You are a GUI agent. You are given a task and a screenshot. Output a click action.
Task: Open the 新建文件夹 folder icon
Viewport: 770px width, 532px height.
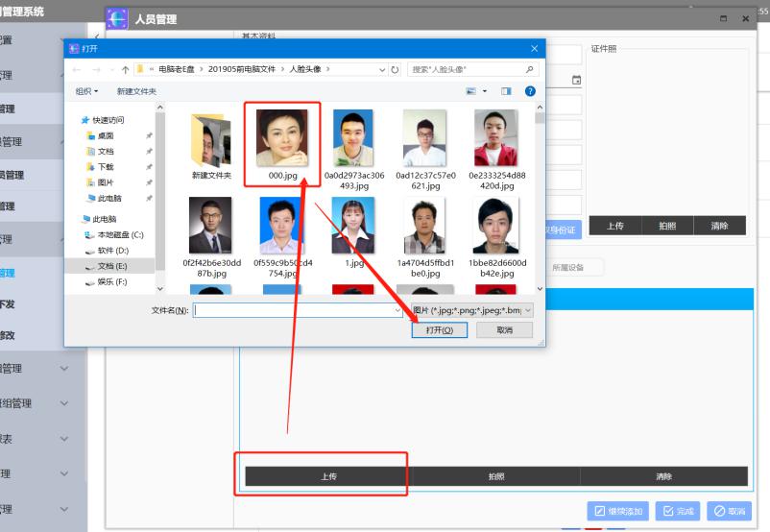[210, 141]
